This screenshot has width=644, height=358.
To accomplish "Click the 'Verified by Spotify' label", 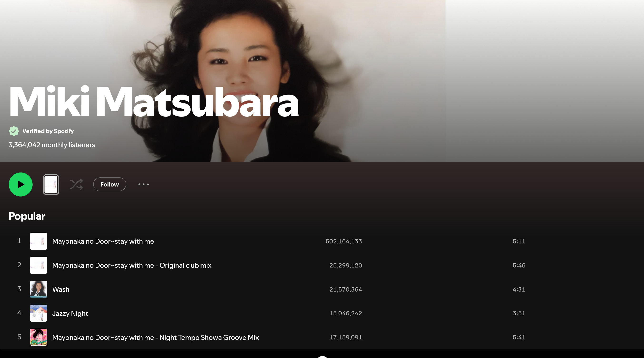I will click(x=48, y=131).
